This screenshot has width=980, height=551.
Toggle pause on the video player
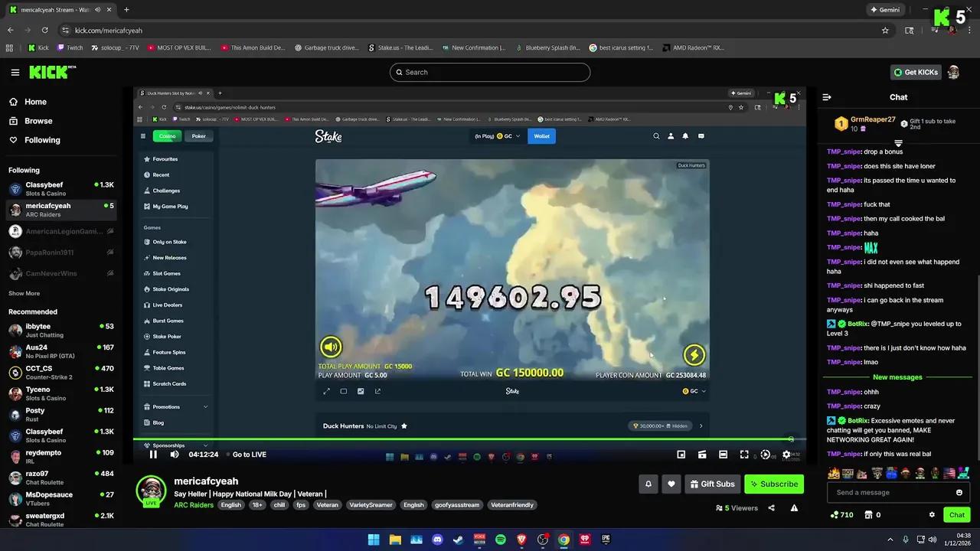pos(152,454)
